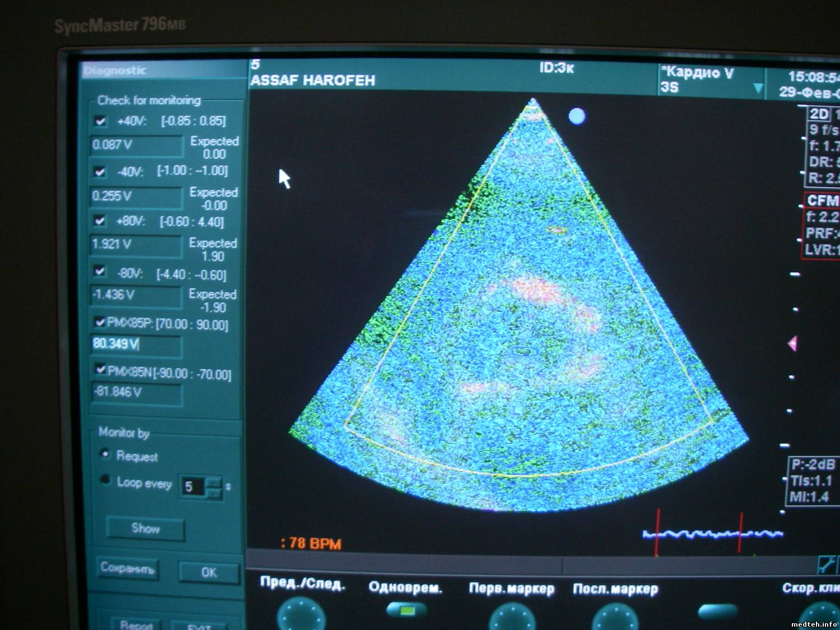Click the Перв.маркер rotary knob
This screenshot has width=840, height=630.
coord(512,617)
